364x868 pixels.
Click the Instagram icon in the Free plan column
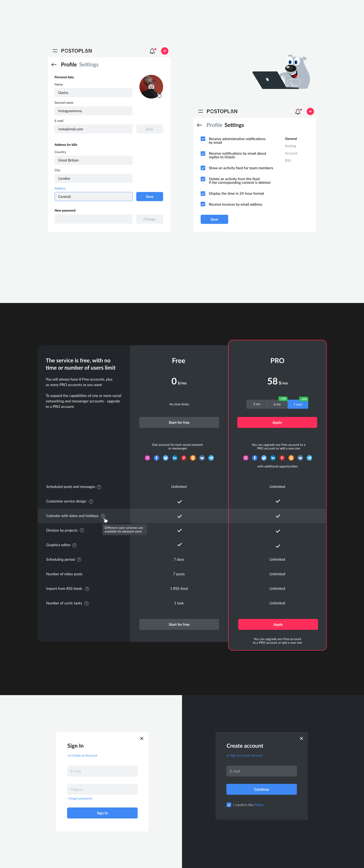(x=147, y=458)
